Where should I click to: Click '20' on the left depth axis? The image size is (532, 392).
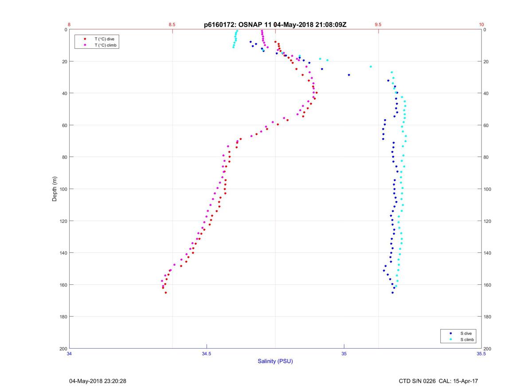[64, 62]
